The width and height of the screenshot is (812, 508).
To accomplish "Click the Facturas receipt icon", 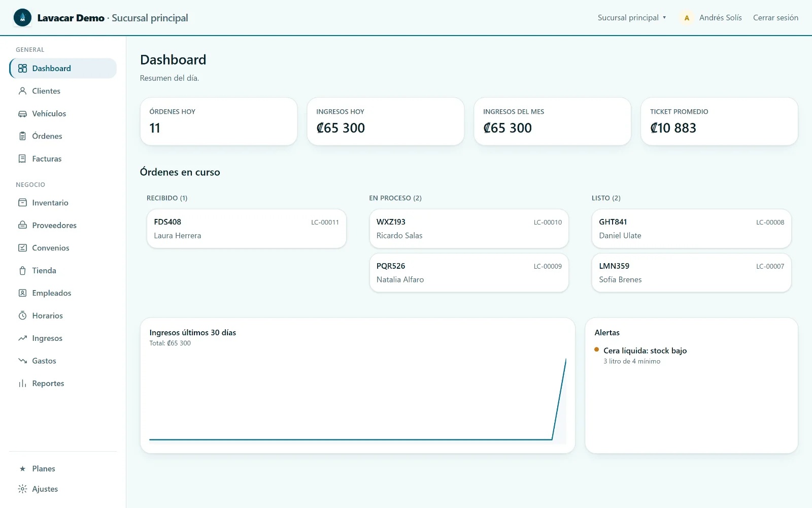I will (x=22, y=159).
